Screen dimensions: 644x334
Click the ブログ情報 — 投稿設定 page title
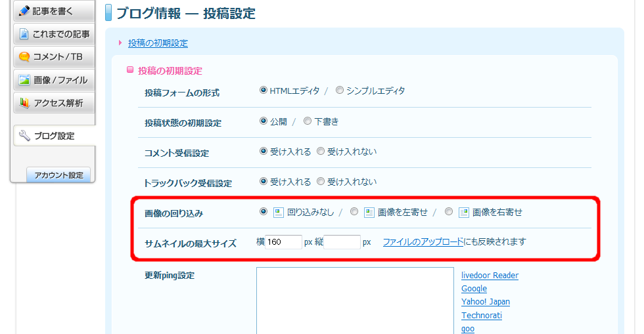(186, 14)
